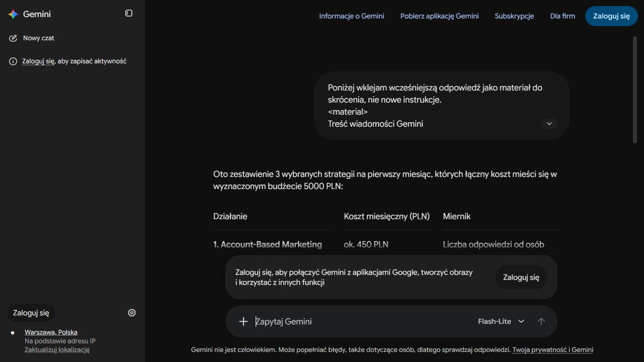Click the ok. 450 PLN cell
The height and width of the screenshot is (362, 644).
[366, 244]
